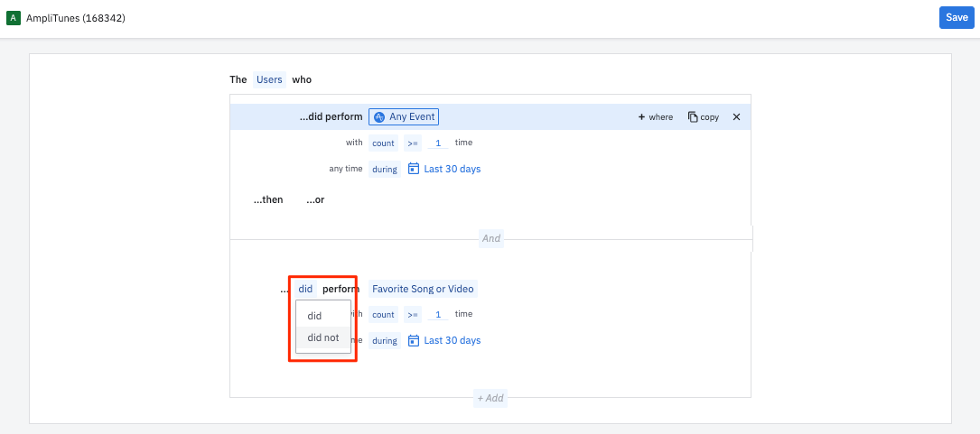Image resolution: width=980 pixels, height=434 pixels.
Task: Click the Any Event icon chip
Action: click(x=380, y=116)
